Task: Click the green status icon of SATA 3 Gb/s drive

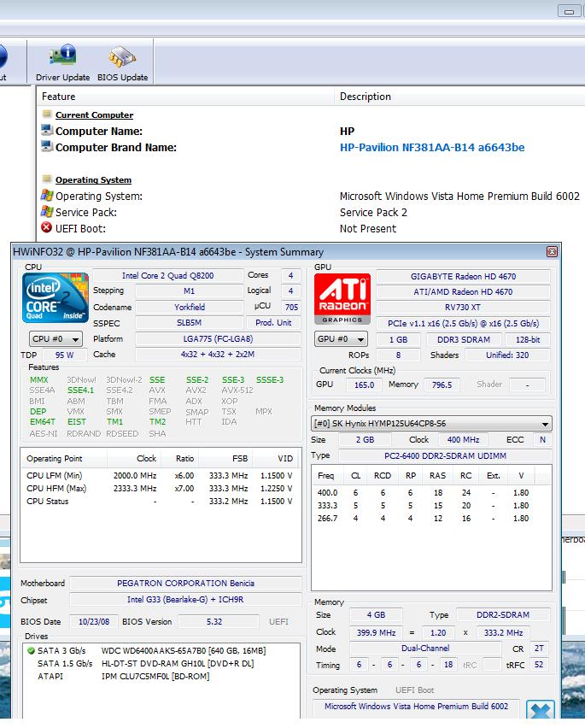Action: coord(31,650)
